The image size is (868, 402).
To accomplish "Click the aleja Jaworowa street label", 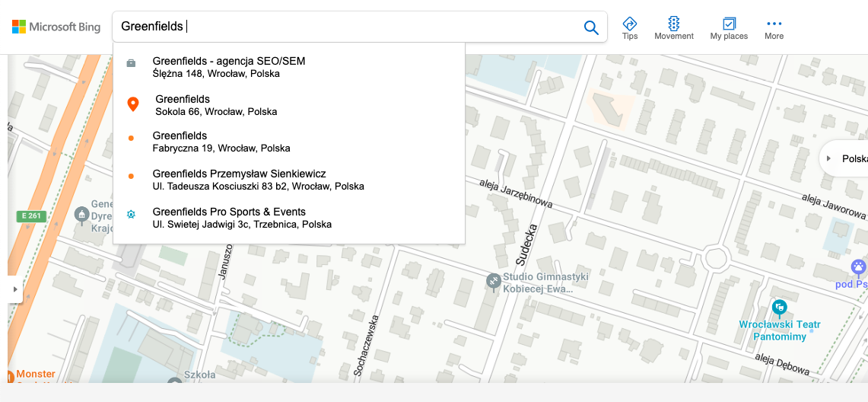I will pos(835,206).
